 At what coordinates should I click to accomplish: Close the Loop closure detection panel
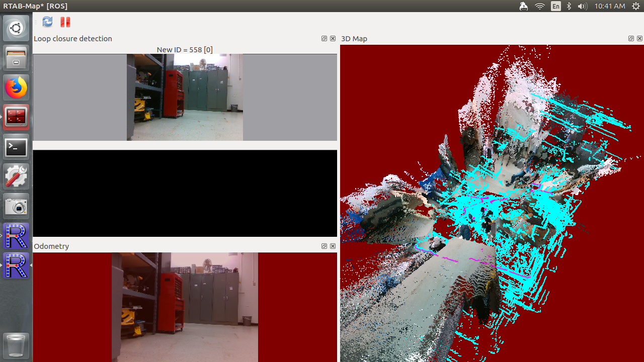(333, 39)
